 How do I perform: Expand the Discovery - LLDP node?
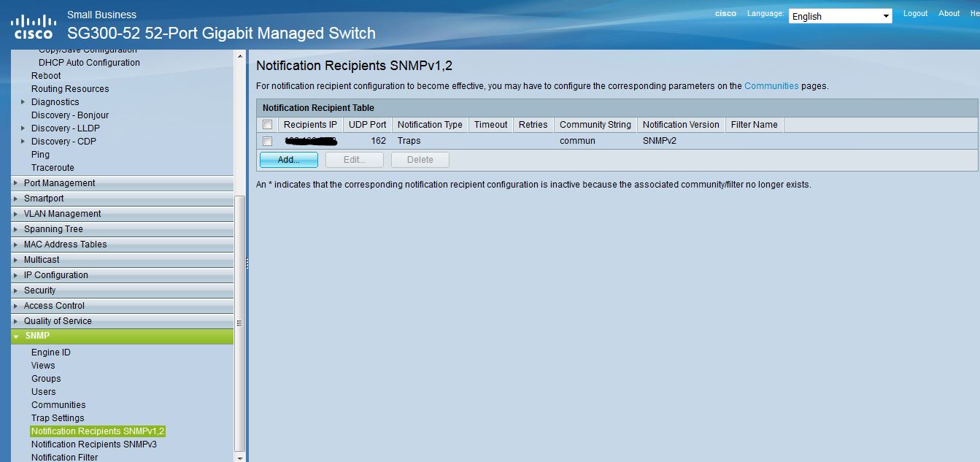point(23,128)
